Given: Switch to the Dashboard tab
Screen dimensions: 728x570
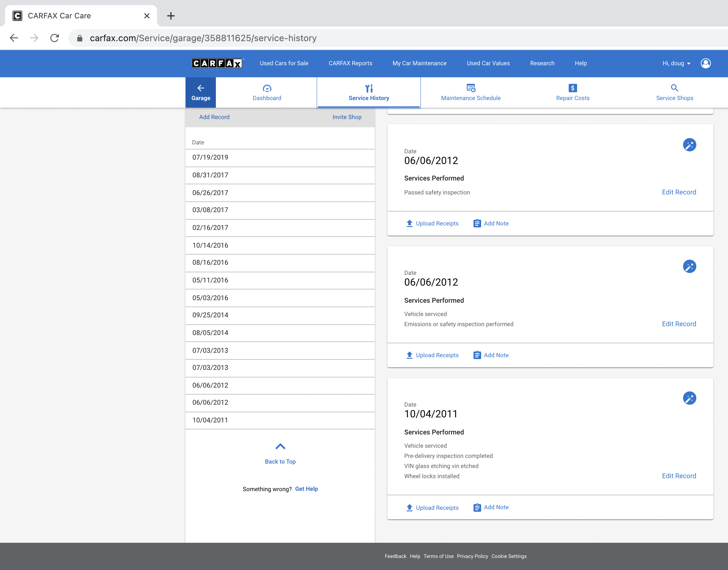Looking at the screenshot, I should tap(267, 92).
